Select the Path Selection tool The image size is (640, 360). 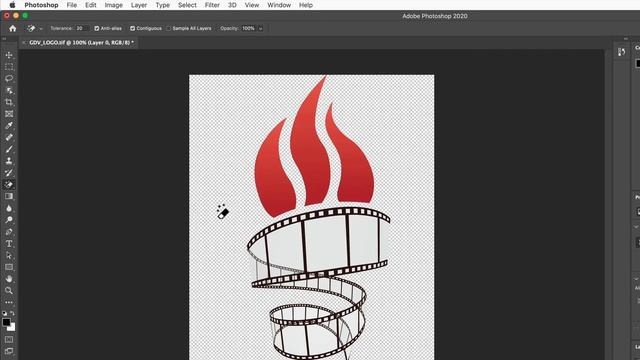(x=9, y=256)
